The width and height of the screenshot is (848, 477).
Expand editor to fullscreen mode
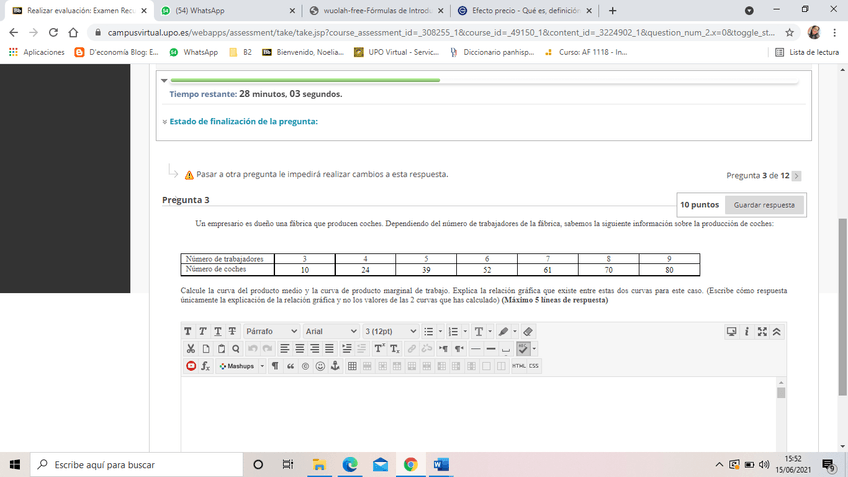pyautogui.click(x=763, y=331)
